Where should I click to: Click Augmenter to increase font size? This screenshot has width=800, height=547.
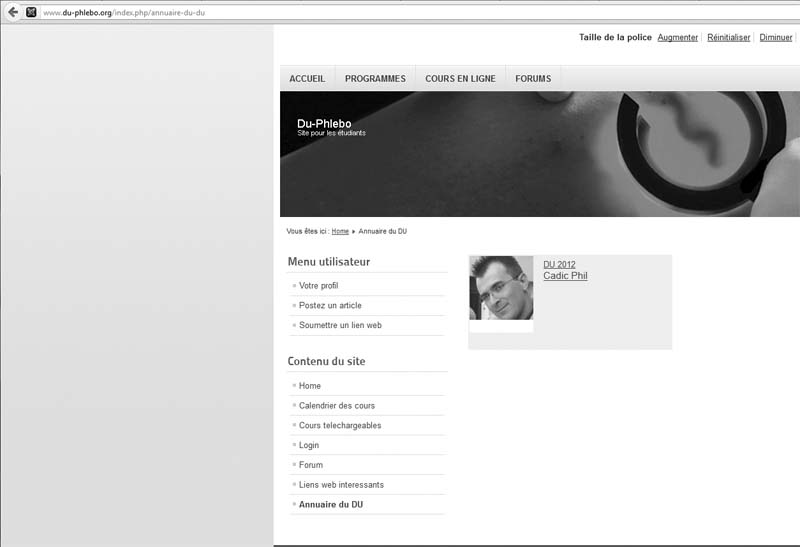[x=677, y=38]
